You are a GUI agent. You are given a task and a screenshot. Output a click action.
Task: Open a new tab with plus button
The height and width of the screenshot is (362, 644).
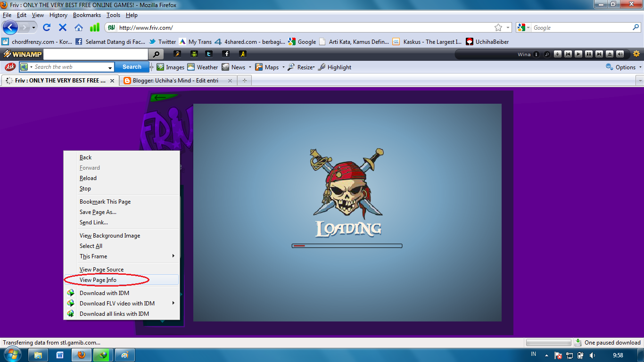pyautogui.click(x=244, y=81)
